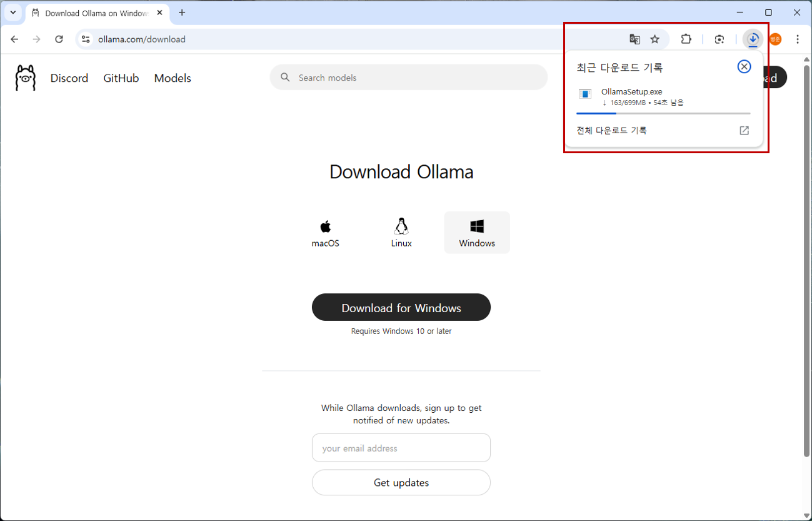Click the Requires Windows 10 or later text
The image size is (812, 521).
coord(401,331)
